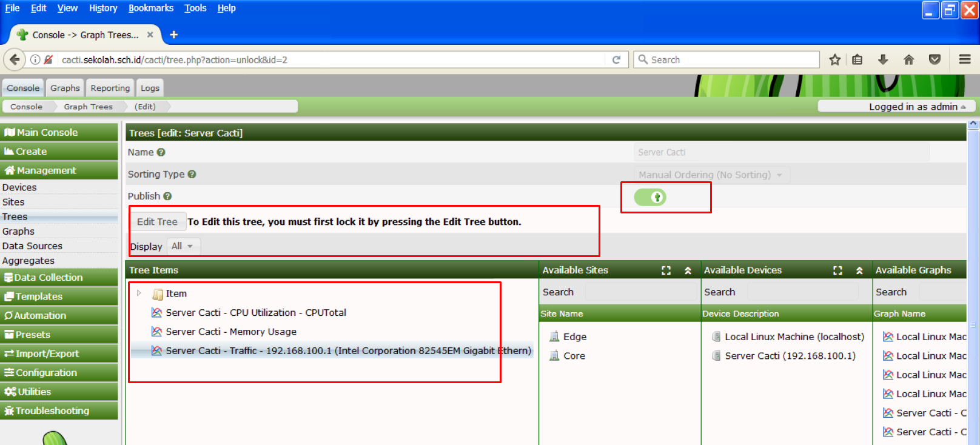Select Server Cacti - Memory Usage item
The width and height of the screenshot is (980, 445).
[230, 332]
